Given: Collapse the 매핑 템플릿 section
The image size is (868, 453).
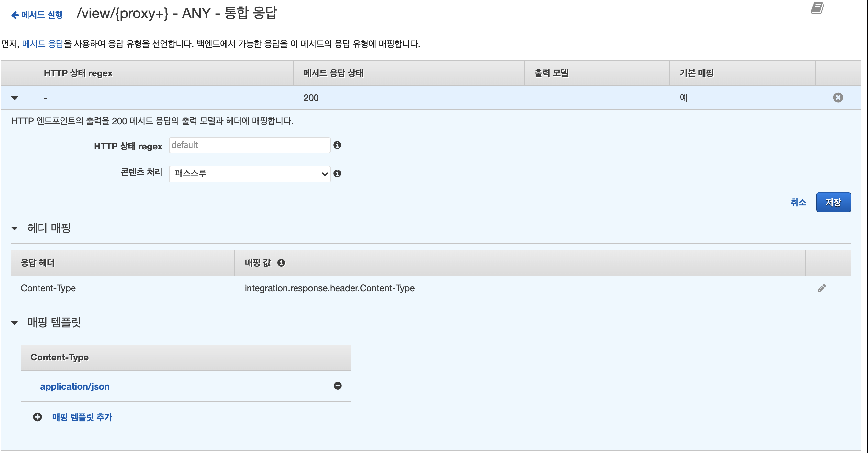Looking at the screenshot, I should point(15,323).
